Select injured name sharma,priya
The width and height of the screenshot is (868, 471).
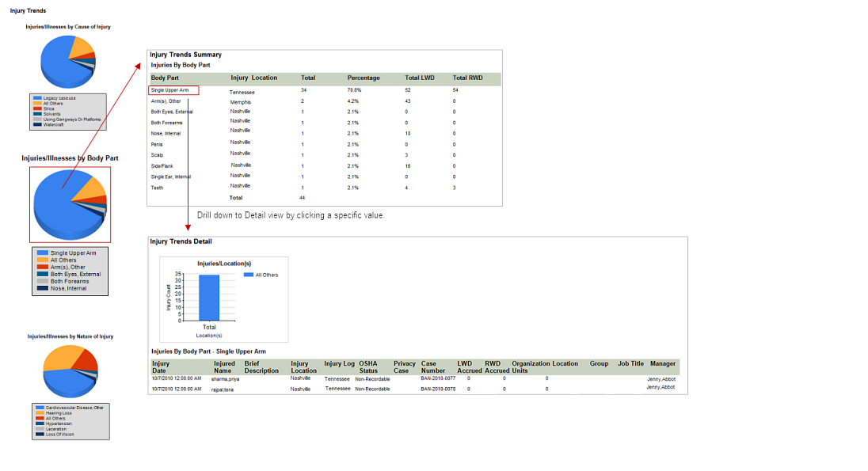pyautogui.click(x=225, y=379)
